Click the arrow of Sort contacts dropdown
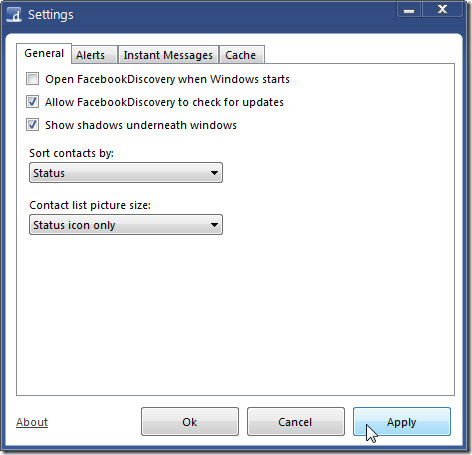Screen dimensions: 472x455 pos(214,173)
